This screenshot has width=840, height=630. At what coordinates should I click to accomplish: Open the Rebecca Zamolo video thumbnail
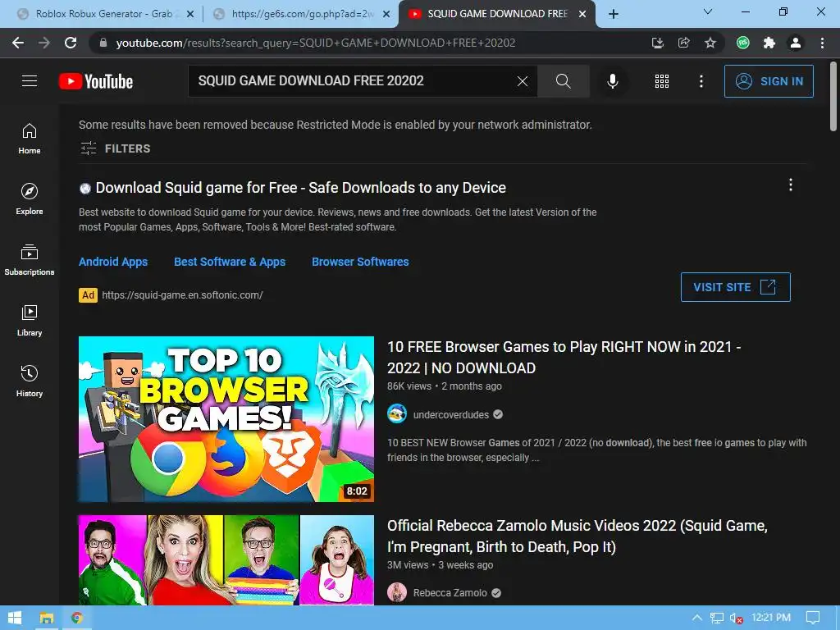[226, 559]
